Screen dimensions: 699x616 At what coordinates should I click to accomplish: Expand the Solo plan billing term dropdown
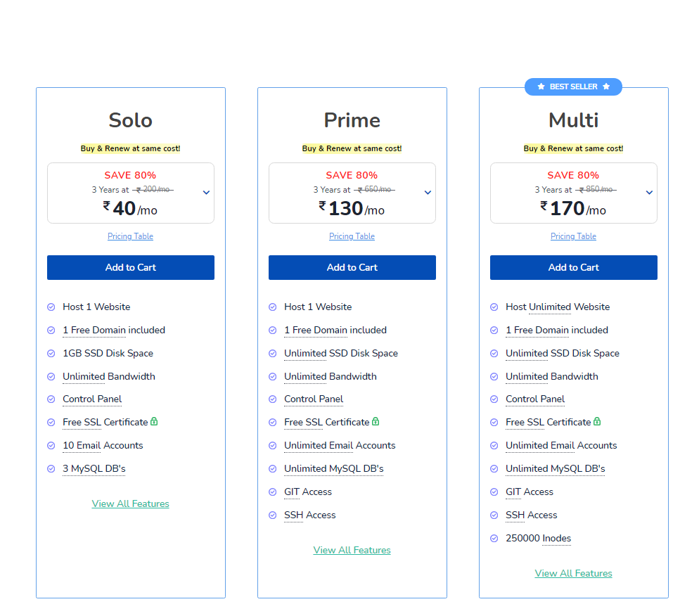click(206, 193)
